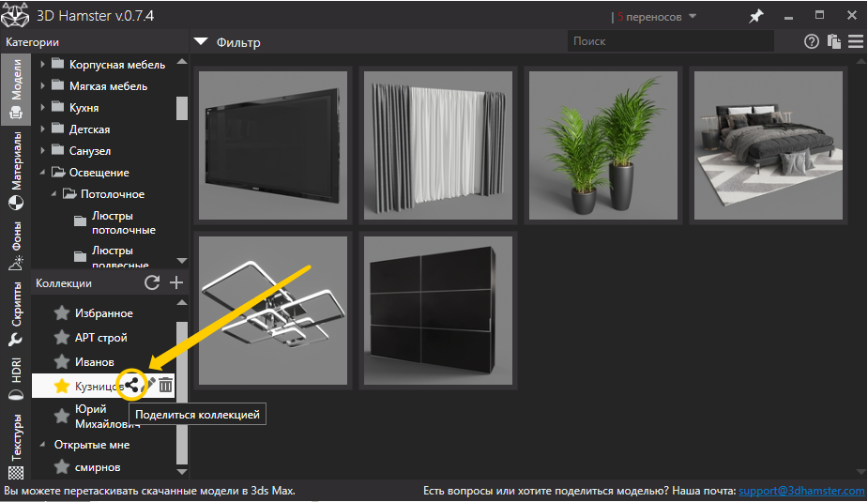Screen dimensions: 868x502
Task: Select the TV screen model thumbnail
Action: pyautogui.click(x=273, y=145)
